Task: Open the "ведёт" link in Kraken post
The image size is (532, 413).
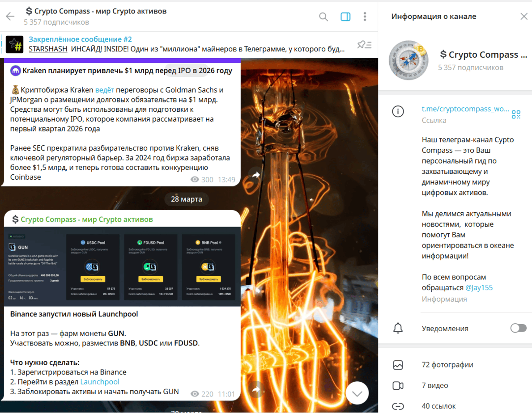Action: click(x=105, y=90)
